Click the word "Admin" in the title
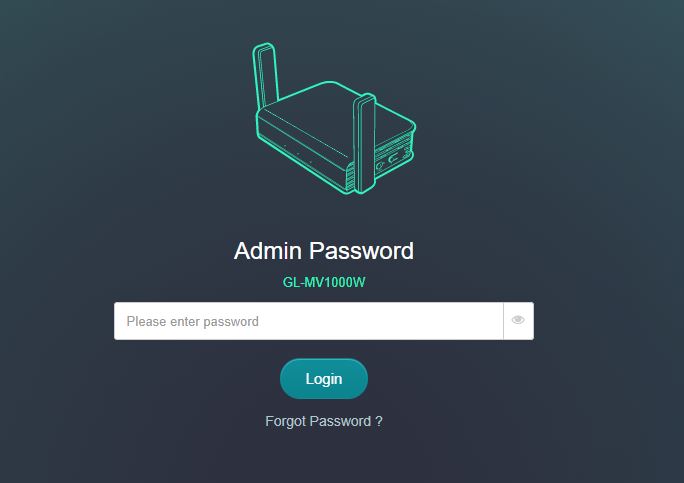Image resolution: width=684 pixels, height=483 pixels. (268, 250)
